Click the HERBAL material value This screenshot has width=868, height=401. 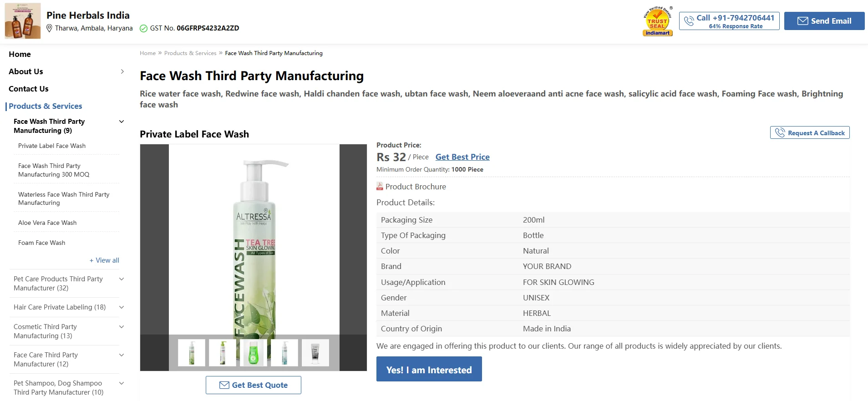pos(537,313)
